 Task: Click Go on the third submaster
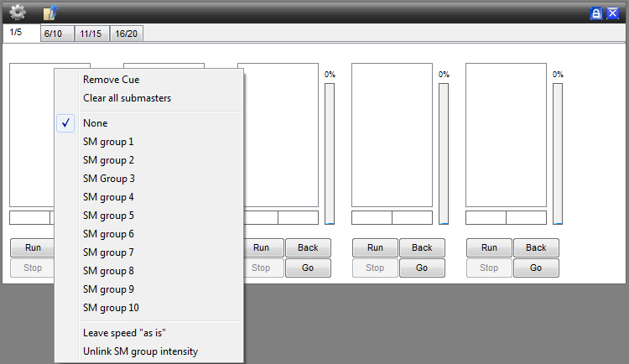coord(308,268)
